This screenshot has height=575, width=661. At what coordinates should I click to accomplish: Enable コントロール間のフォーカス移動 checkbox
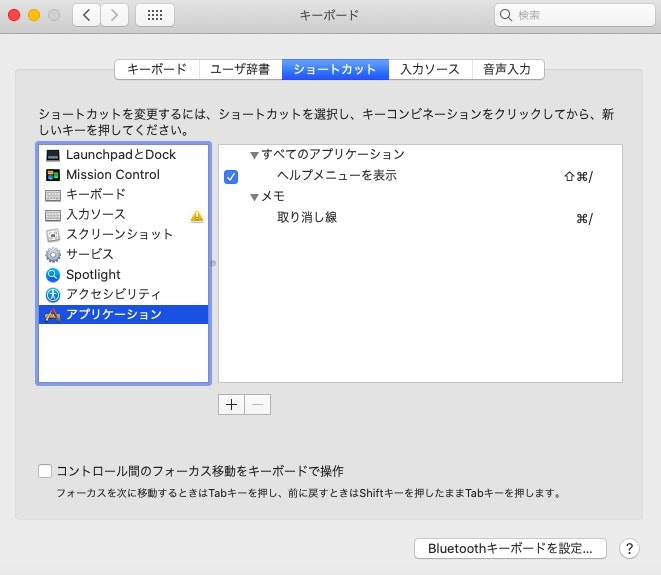click(45, 471)
